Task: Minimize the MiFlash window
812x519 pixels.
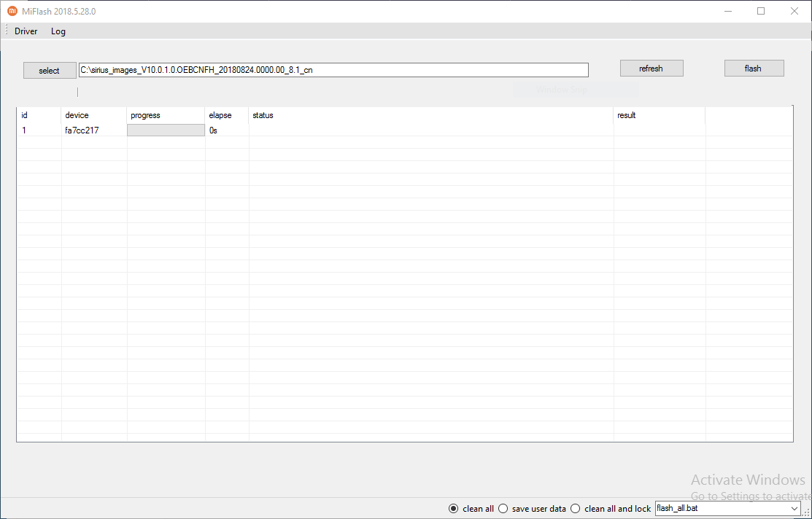Action: [x=728, y=11]
